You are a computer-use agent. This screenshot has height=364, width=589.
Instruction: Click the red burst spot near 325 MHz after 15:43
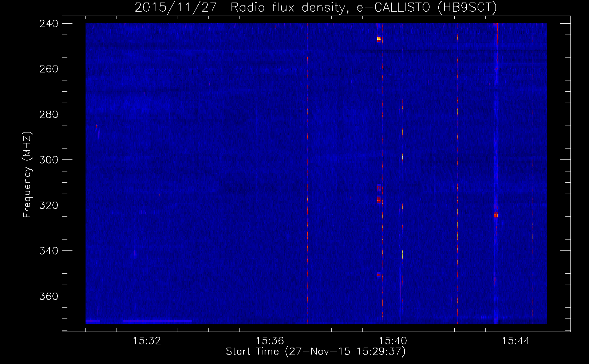496,215
